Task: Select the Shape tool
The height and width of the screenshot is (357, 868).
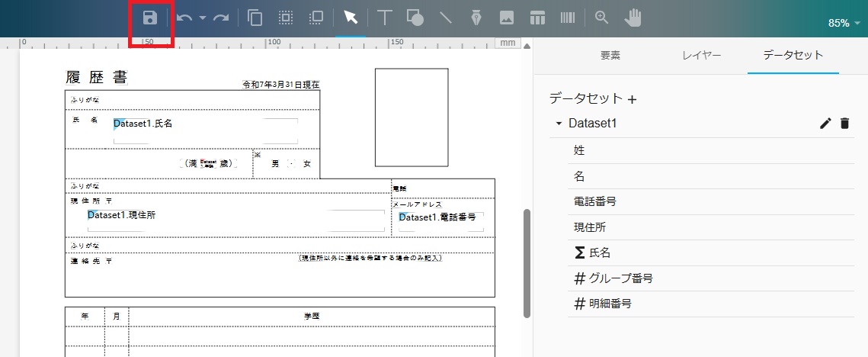Action: pos(415,18)
